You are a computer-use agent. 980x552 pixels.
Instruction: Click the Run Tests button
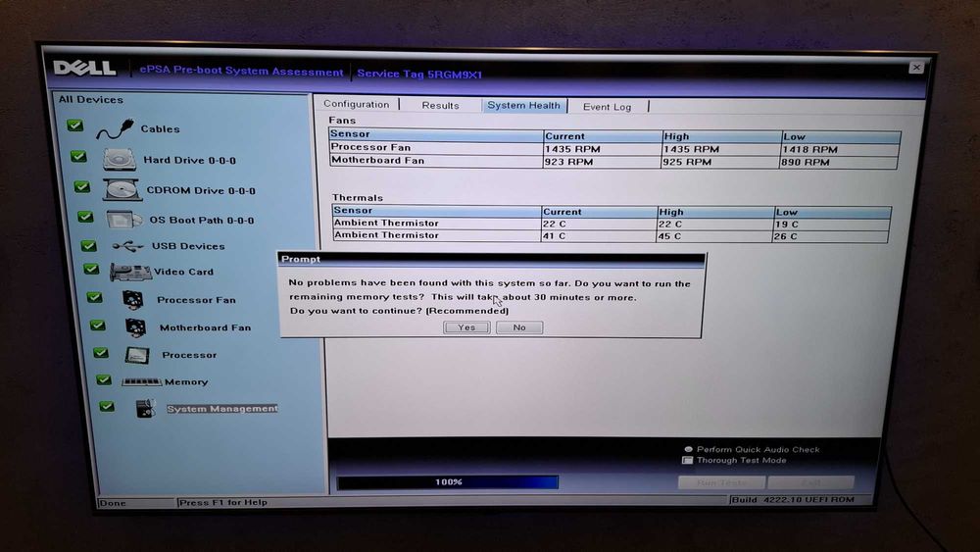[x=722, y=482]
